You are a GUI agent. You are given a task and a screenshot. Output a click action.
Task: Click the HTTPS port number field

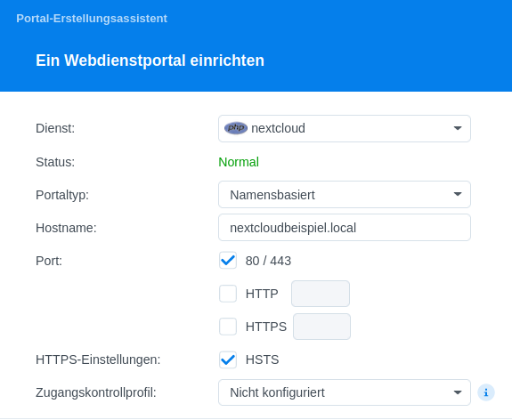[322, 327]
